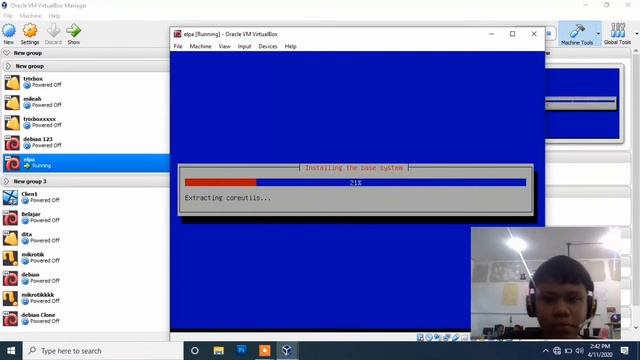Open Global Tools dropdown arrow
This screenshot has width=640, height=360.
[636, 33]
